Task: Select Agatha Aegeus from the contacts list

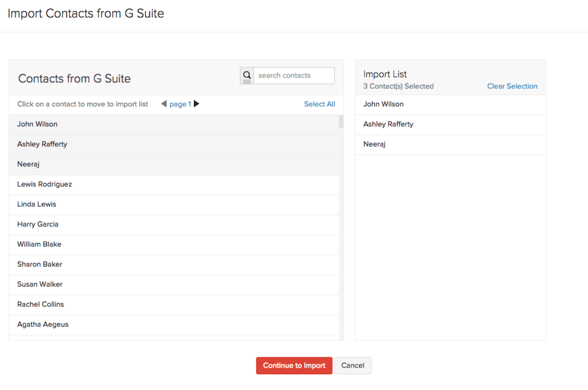Action: click(x=42, y=324)
